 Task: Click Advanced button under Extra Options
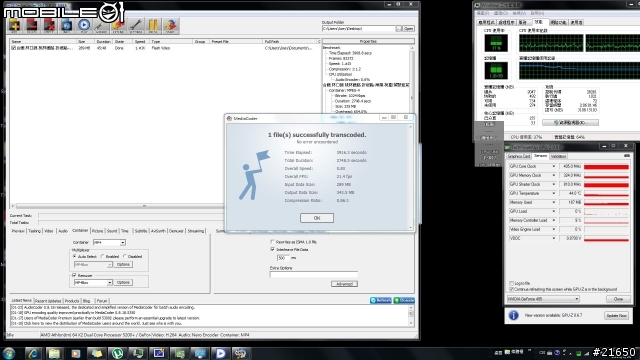pyautogui.click(x=344, y=284)
